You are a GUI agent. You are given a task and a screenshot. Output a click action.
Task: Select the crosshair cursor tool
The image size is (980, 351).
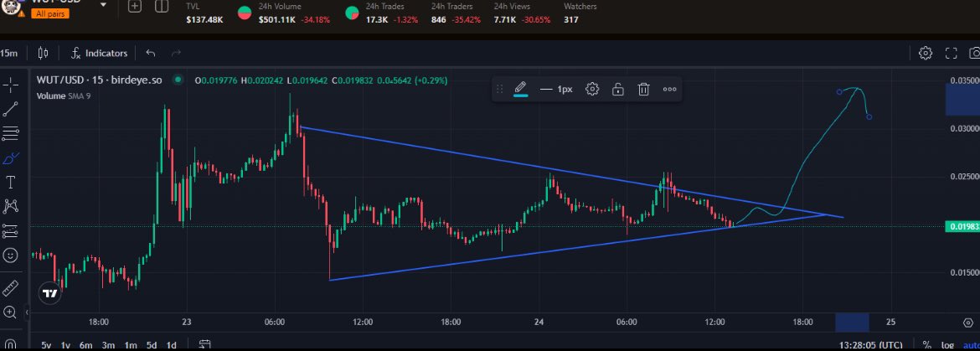pyautogui.click(x=11, y=85)
